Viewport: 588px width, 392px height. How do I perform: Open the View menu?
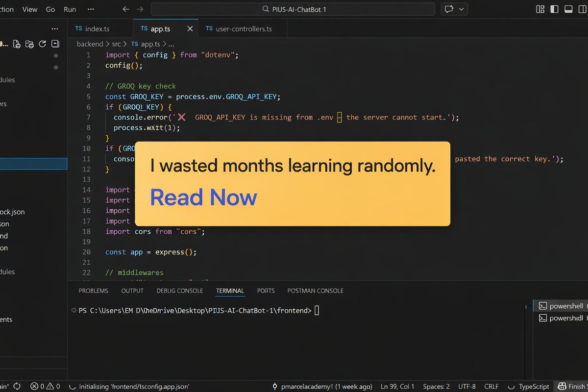click(30, 9)
